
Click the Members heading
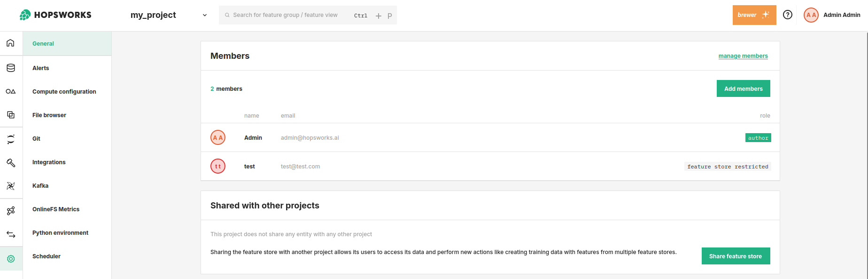tap(230, 56)
